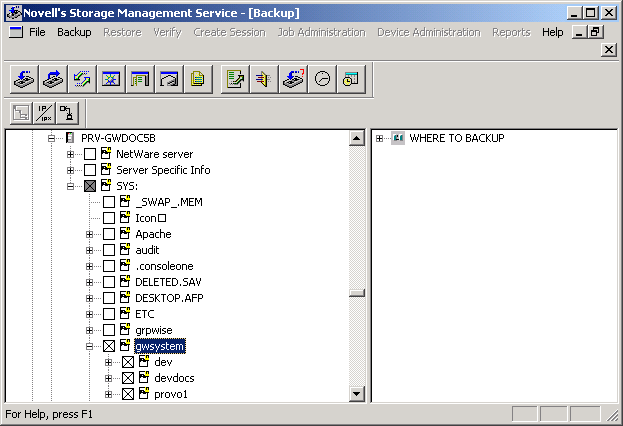This screenshot has width=623, height=426.
Task: Click the network connection toolbar icon
Action: pos(67,113)
